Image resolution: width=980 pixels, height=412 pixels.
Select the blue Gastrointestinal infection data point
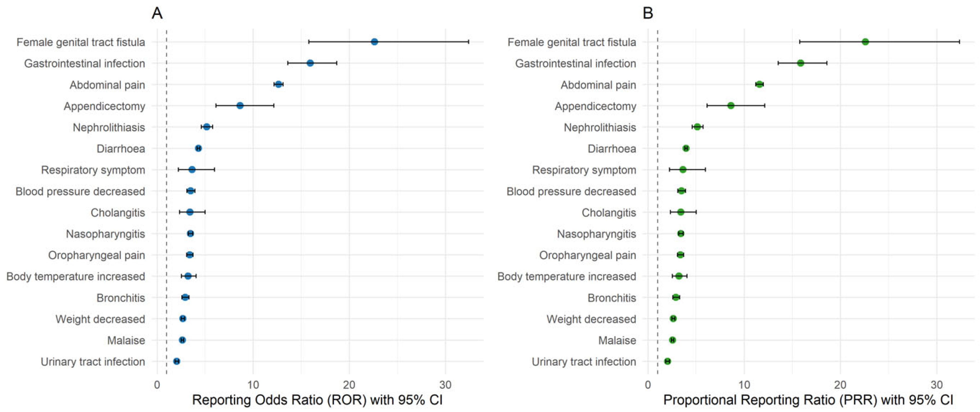point(310,63)
